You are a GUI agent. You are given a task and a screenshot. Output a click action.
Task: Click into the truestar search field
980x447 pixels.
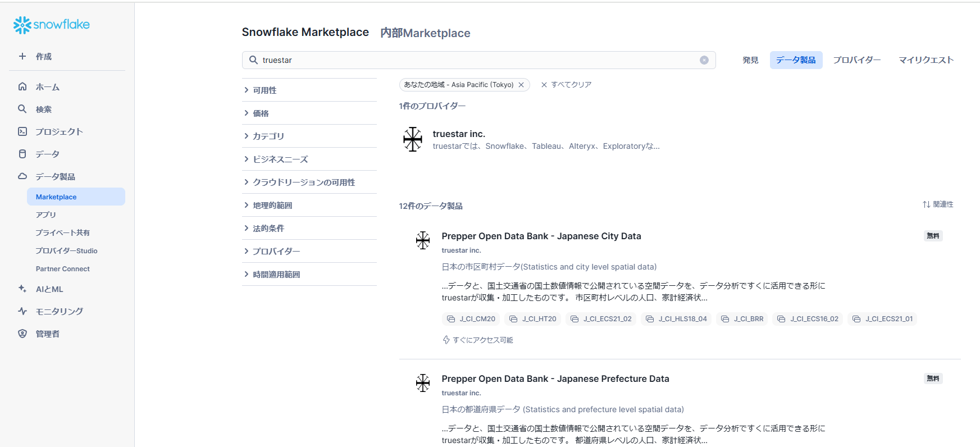tap(478, 60)
